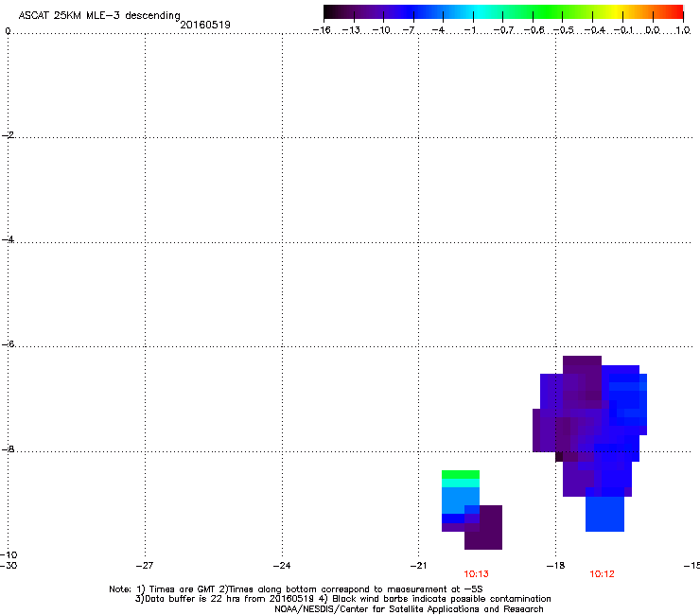
Task: Click the -18 longitude axis label
Action: click(555, 566)
